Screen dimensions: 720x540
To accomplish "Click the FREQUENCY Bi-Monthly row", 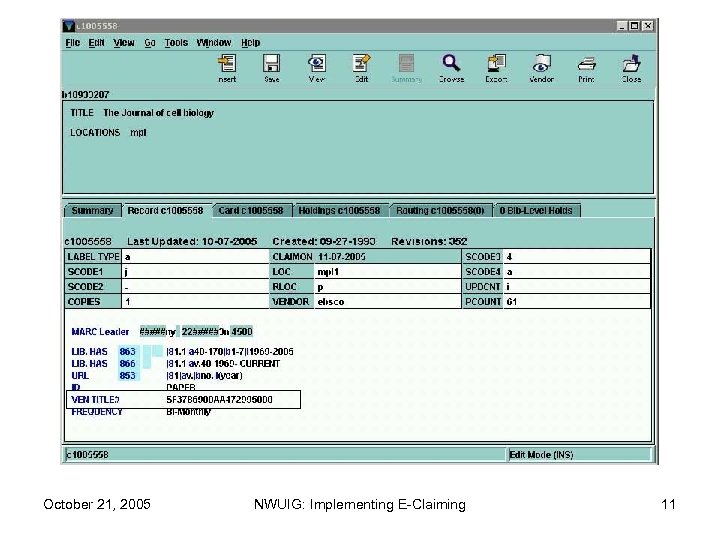I will coord(141,412).
